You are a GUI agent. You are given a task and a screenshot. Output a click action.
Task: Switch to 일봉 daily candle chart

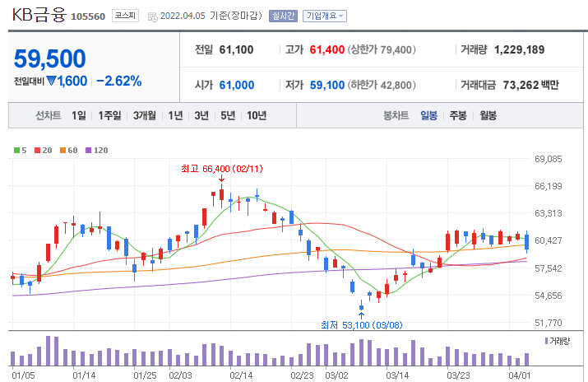tap(428, 115)
